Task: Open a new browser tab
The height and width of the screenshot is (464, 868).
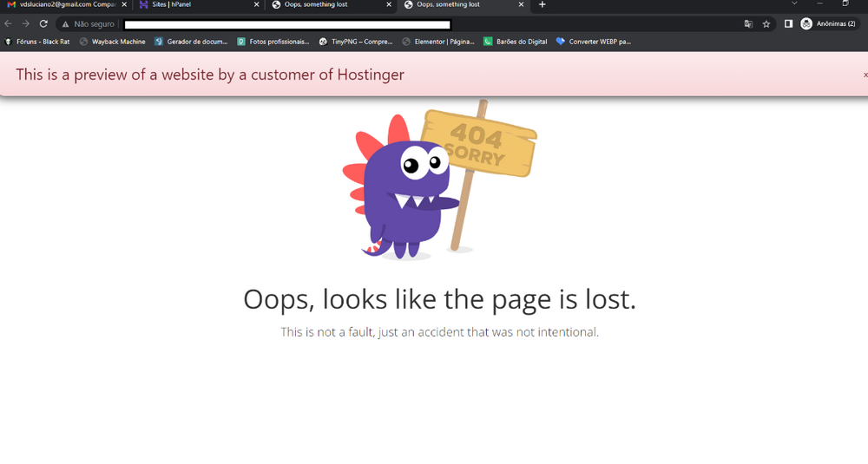Action: tap(542, 4)
